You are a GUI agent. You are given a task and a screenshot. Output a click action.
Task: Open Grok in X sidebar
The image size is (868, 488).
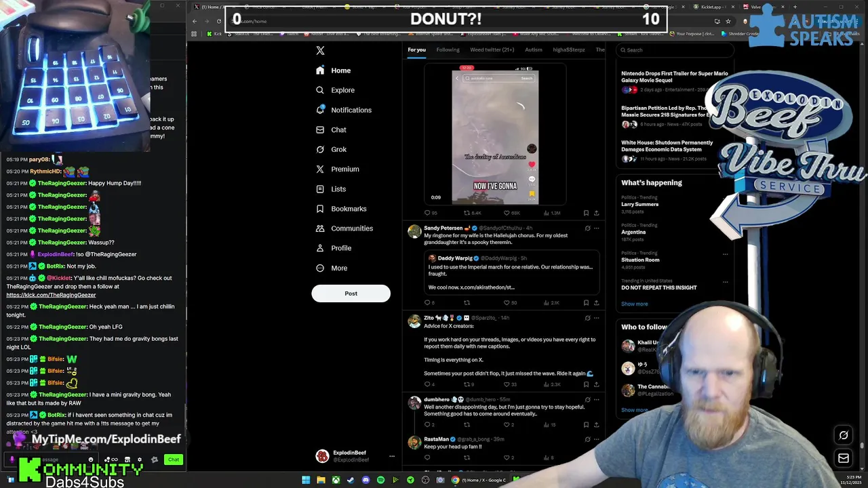coord(331,149)
